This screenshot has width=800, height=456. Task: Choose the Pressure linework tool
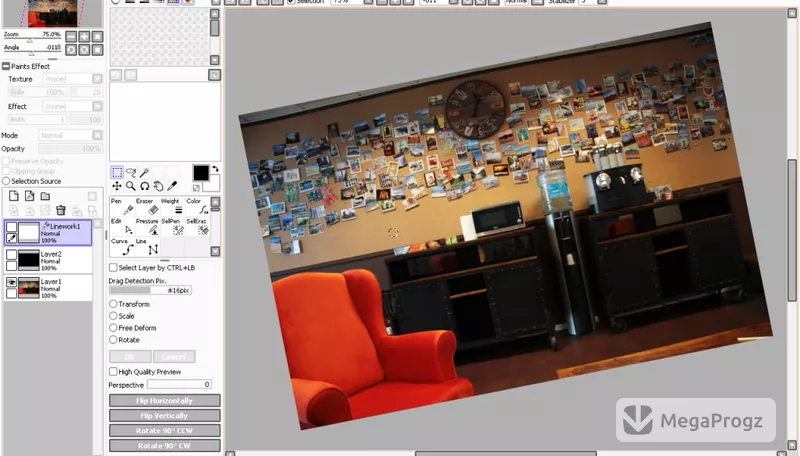[147, 227]
